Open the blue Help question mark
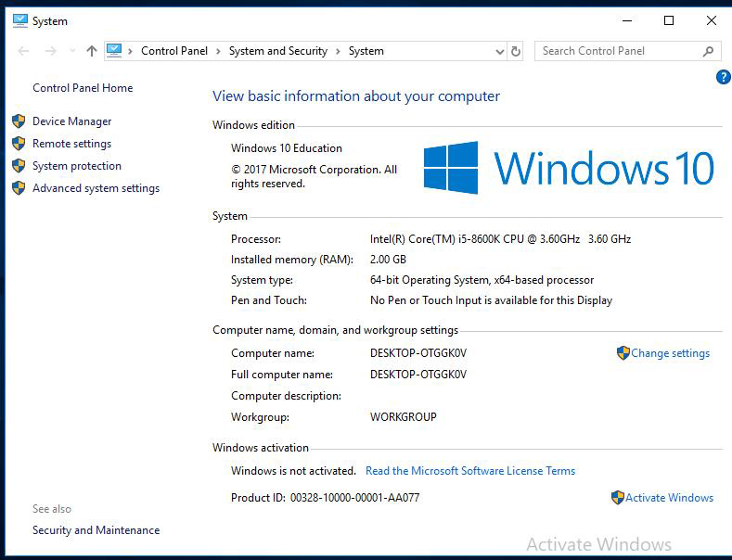 click(723, 77)
